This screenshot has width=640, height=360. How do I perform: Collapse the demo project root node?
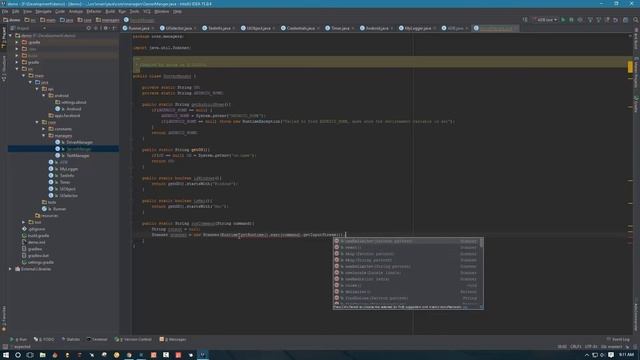coord(10,36)
